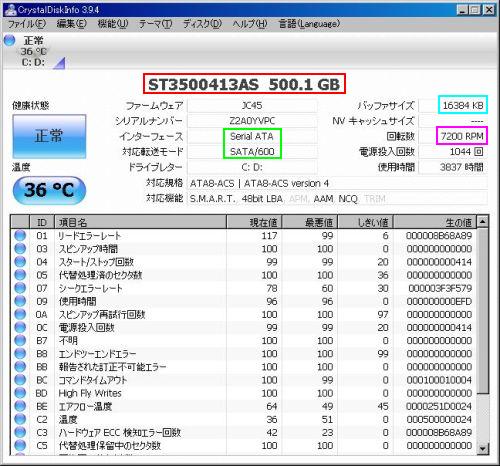This screenshot has width=500, height=466.
Task: Open the 言語(Language) menu
Action: pyautogui.click(x=309, y=24)
